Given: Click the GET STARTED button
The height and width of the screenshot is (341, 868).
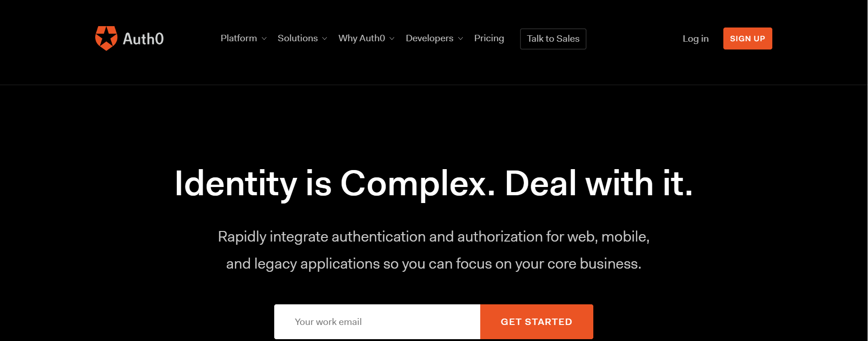Looking at the screenshot, I should pyautogui.click(x=537, y=322).
